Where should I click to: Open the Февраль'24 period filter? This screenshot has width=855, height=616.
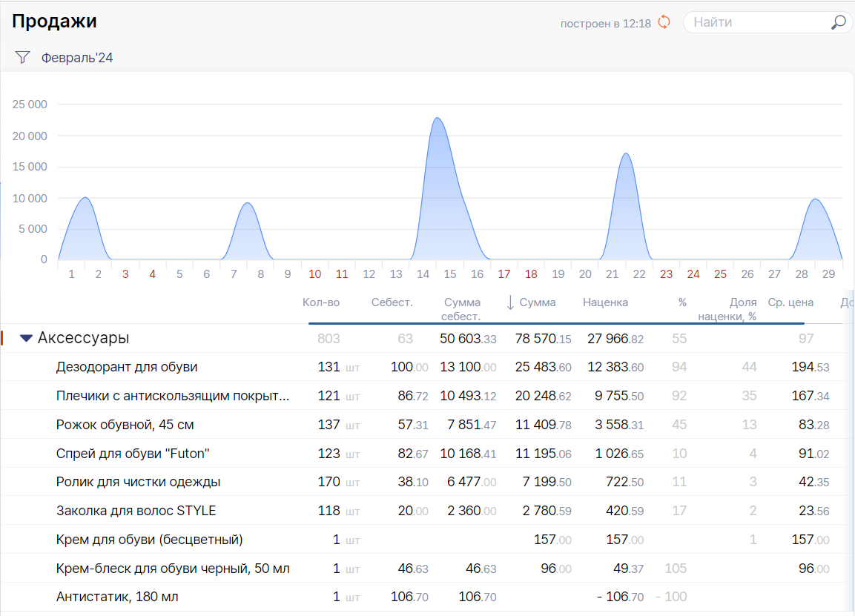point(77,58)
